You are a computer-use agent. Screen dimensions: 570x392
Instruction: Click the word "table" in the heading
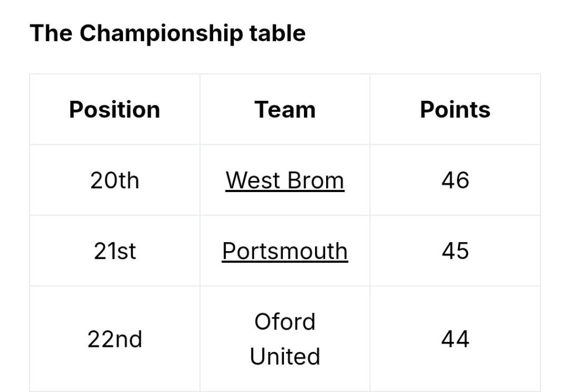click(x=277, y=33)
